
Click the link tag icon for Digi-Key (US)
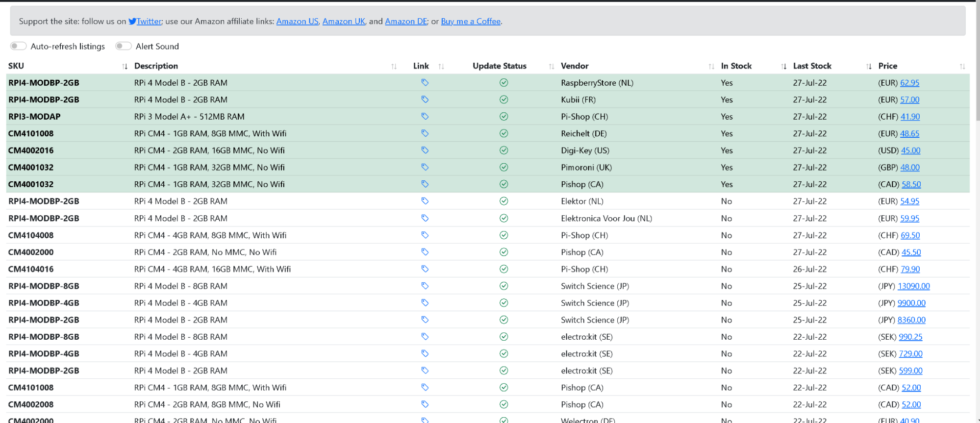tap(425, 150)
